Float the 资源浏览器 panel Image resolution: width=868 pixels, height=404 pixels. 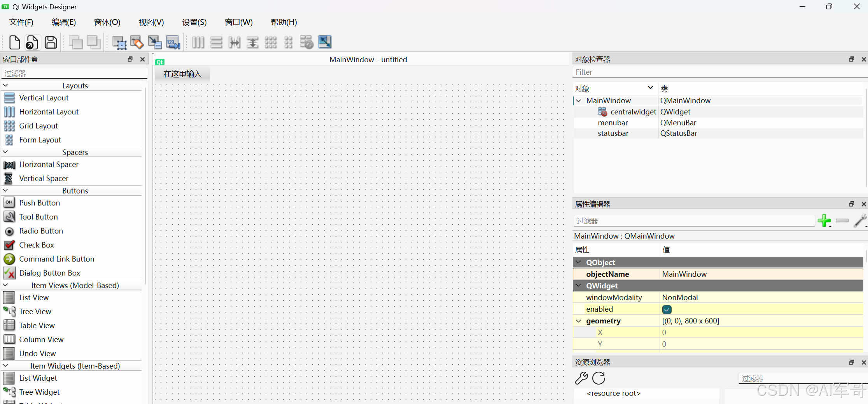pyautogui.click(x=852, y=362)
